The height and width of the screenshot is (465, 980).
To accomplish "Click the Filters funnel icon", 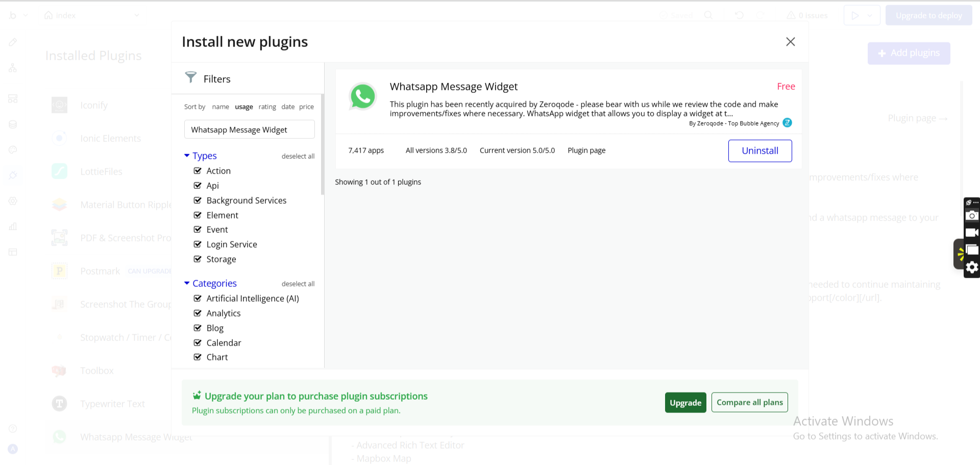I will 191,77.
